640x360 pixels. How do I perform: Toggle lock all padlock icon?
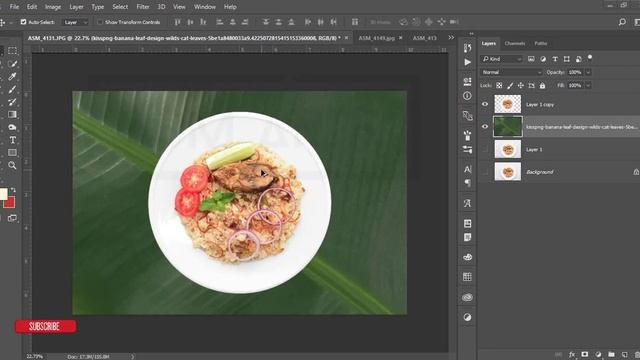pos(542,86)
